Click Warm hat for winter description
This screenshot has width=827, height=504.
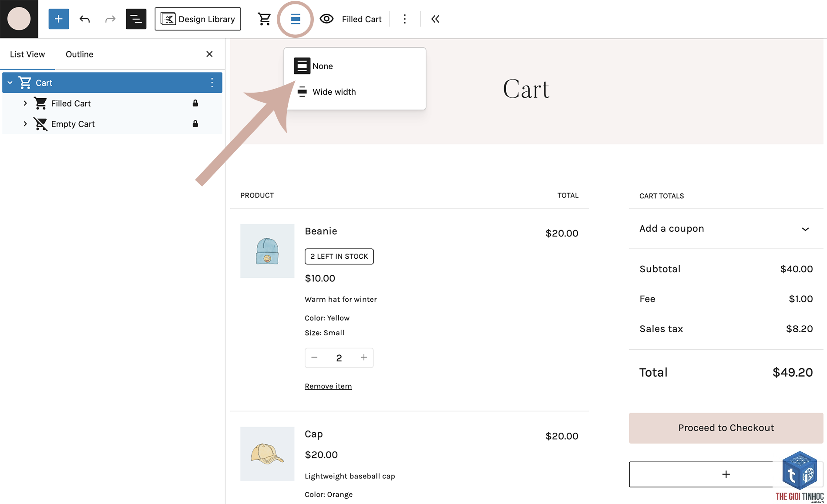(x=341, y=299)
